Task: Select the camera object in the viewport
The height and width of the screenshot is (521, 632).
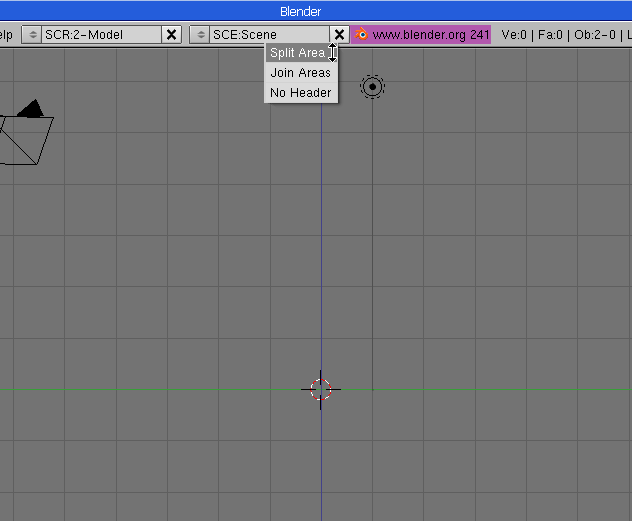Action: (x=25, y=132)
